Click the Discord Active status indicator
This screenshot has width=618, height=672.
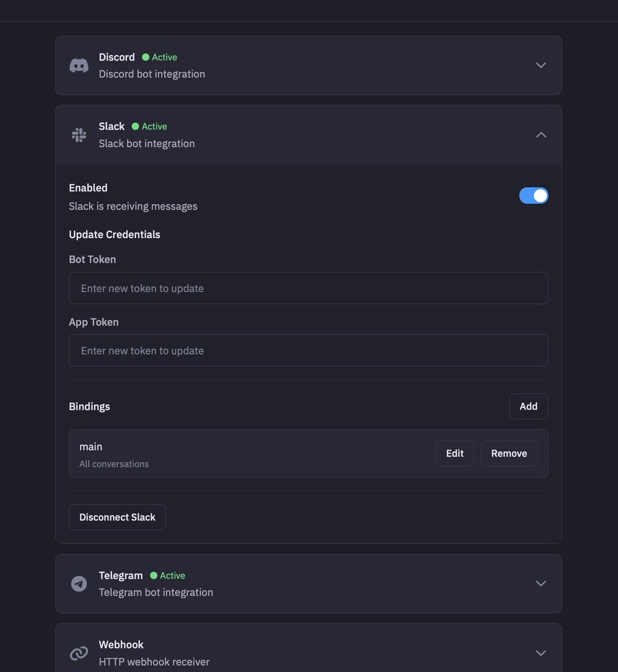point(160,57)
